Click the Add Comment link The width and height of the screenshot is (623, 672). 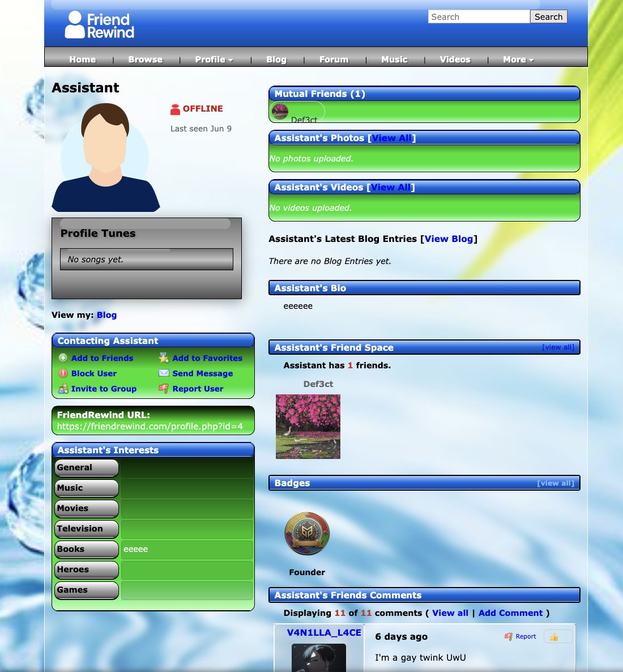click(x=510, y=613)
